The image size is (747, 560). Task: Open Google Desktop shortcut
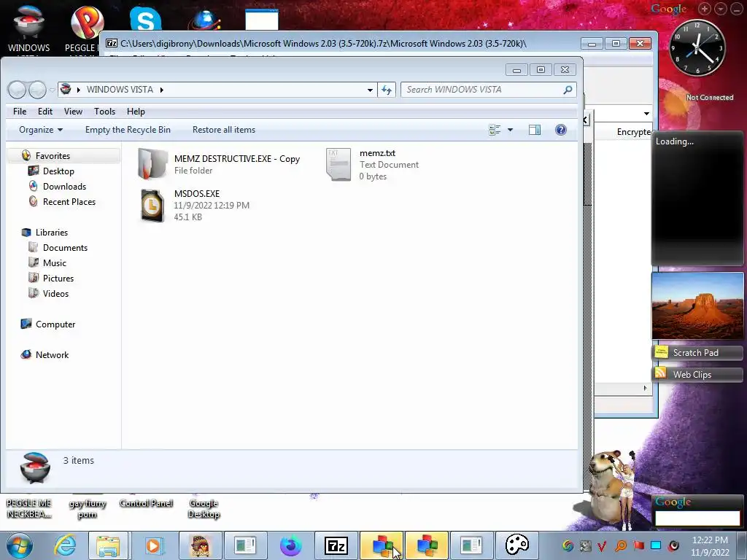pos(204,508)
